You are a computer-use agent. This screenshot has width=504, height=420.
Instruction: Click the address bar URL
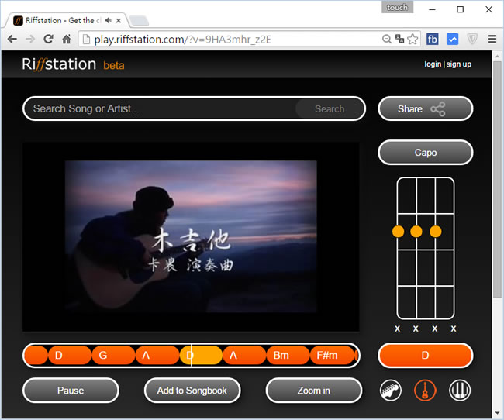click(182, 40)
